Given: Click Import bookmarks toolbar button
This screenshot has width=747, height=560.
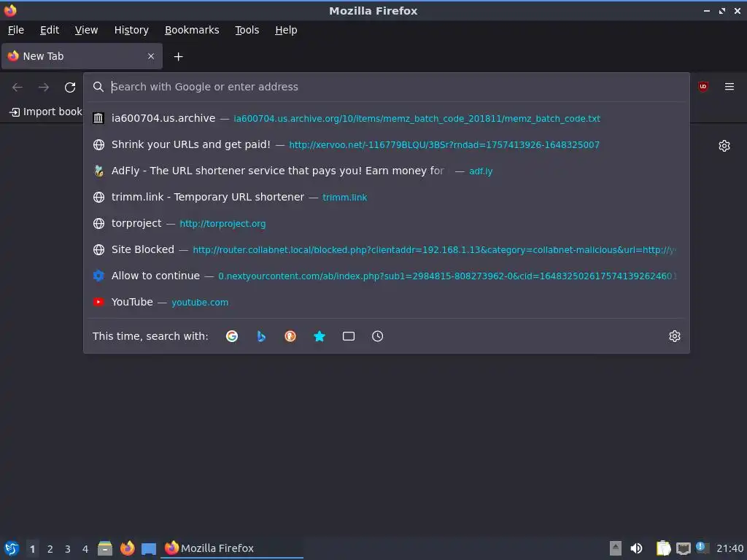Looking at the screenshot, I should (x=46, y=112).
